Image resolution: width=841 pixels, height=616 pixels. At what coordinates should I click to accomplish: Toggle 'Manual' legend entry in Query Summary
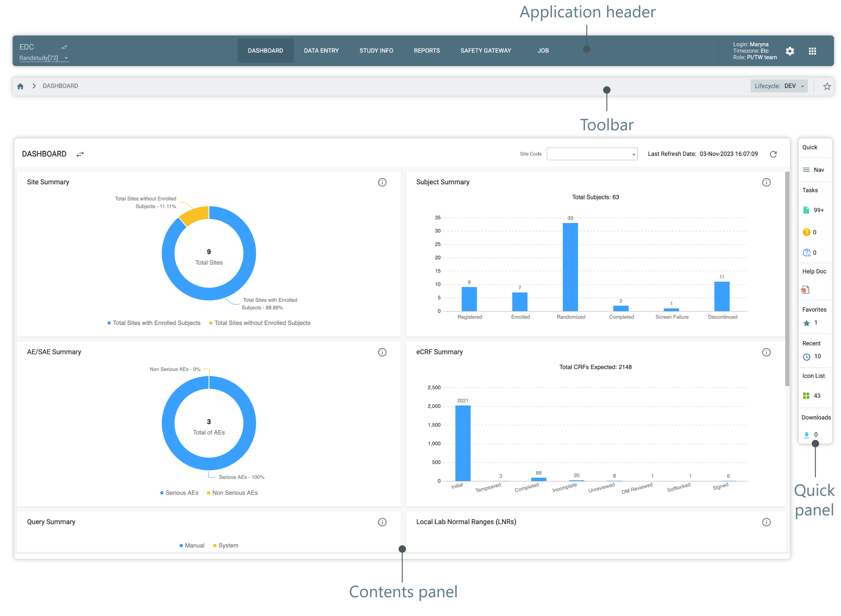tap(192, 545)
